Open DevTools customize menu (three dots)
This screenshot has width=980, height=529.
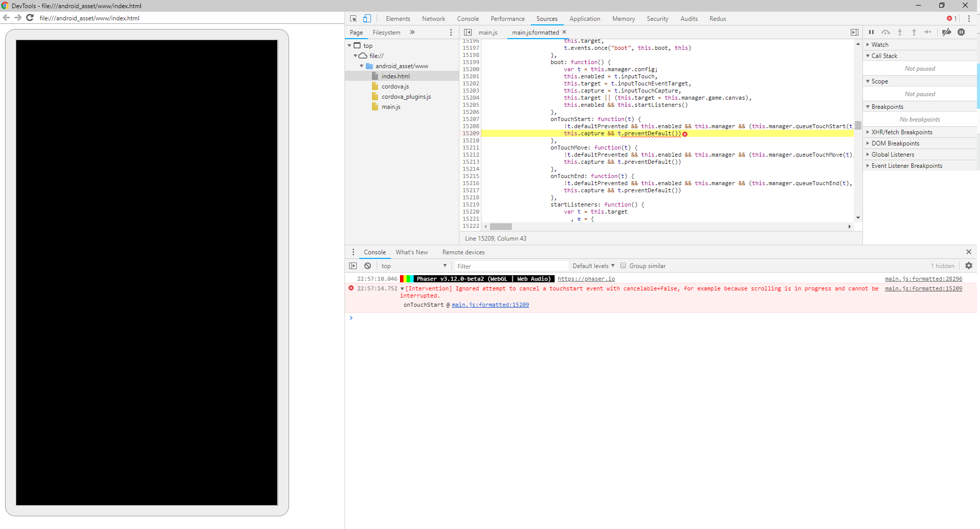click(969, 19)
